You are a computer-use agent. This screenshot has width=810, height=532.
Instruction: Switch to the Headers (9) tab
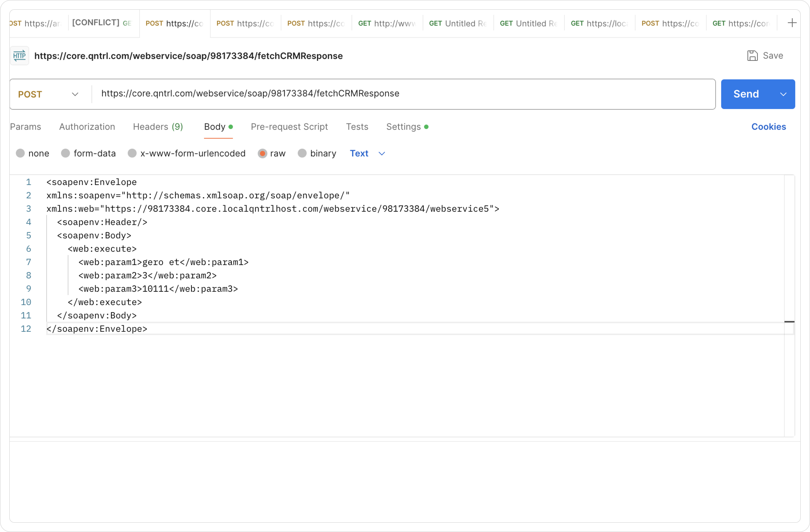coord(158,127)
